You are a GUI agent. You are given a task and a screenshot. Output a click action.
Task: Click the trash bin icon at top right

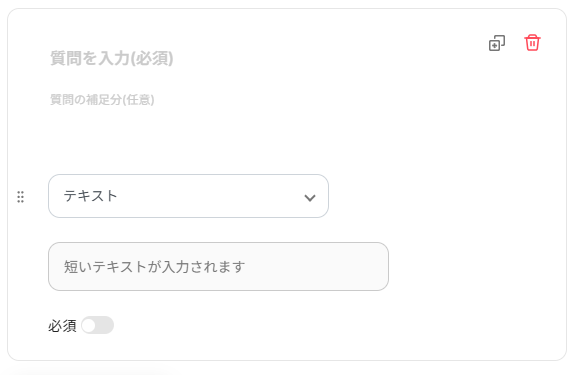(532, 43)
